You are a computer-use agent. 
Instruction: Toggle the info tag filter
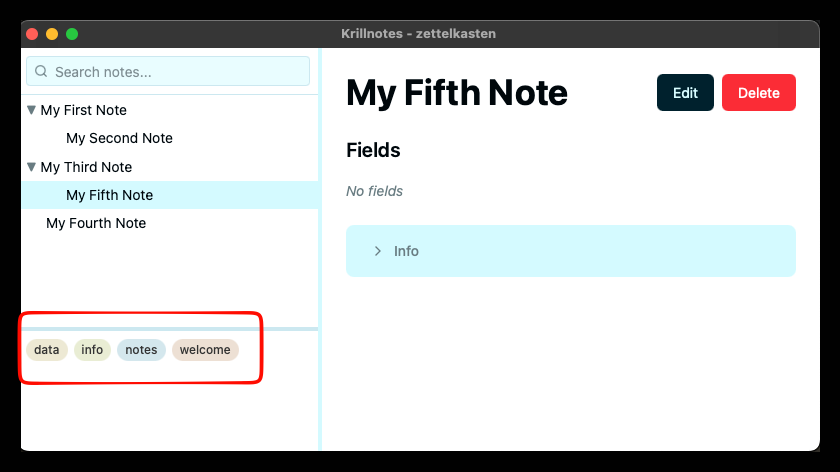92,350
